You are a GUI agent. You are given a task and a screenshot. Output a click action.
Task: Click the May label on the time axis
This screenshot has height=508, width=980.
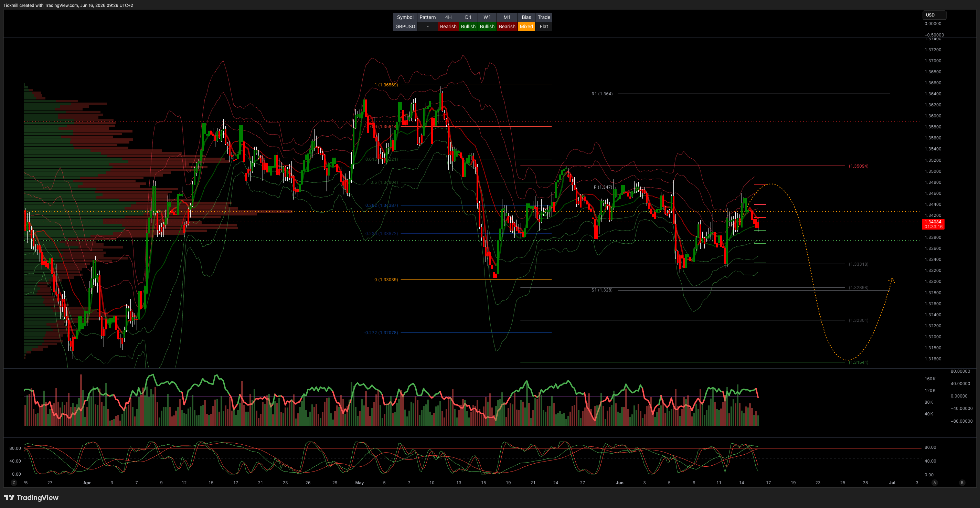pyautogui.click(x=360, y=483)
